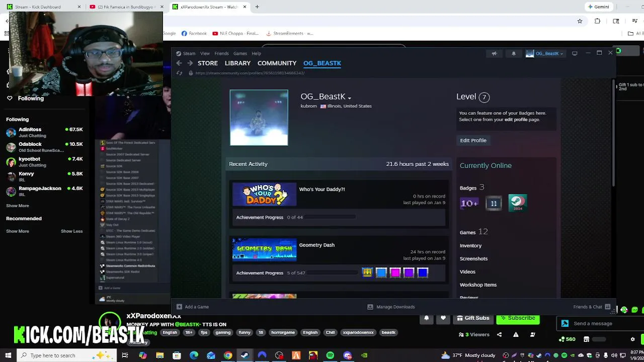Viewport: 644px width, 362px height.
Task: Open the edit profile link in badge note
Action: point(516,120)
